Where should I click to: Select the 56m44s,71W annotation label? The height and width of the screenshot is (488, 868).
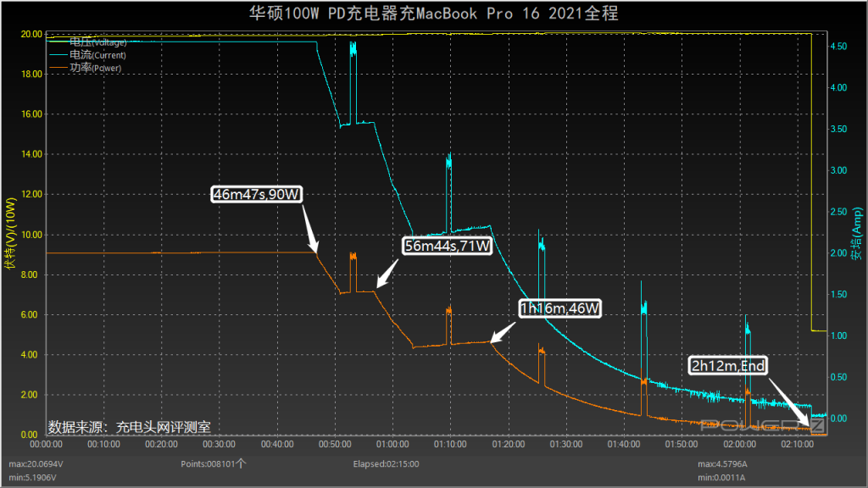coord(448,246)
